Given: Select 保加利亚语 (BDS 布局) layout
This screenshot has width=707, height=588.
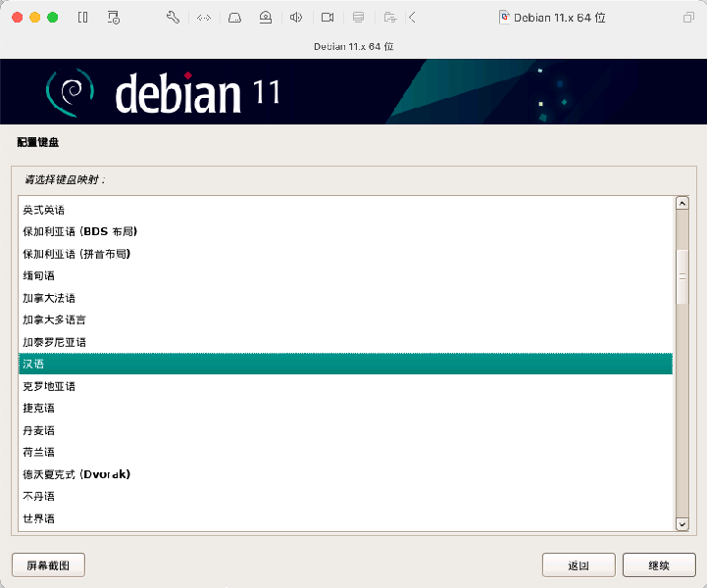Looking at the screenshot, I should [345, 231].
